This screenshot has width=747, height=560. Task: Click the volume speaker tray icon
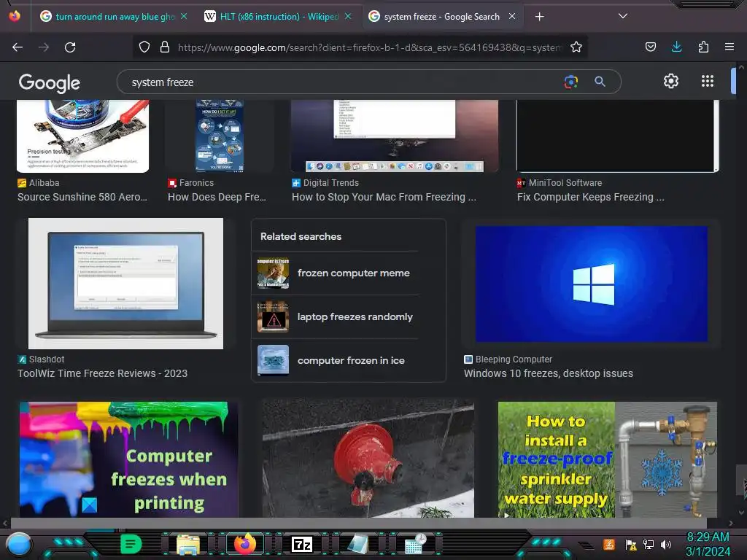[x=666, y=544]
